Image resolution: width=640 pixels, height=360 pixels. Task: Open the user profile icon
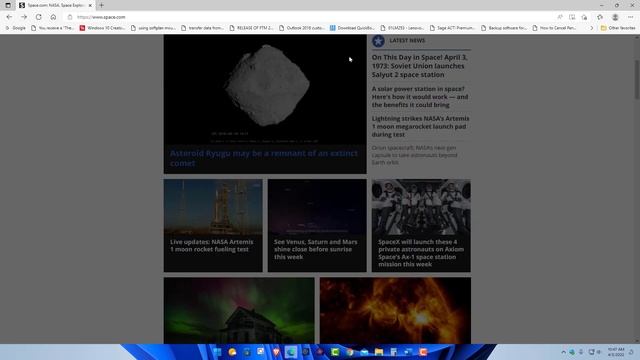tap(615, 17)
